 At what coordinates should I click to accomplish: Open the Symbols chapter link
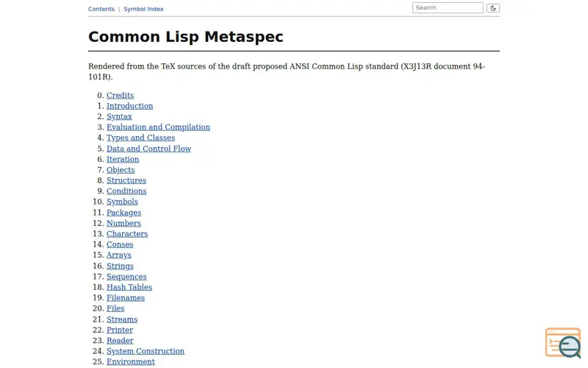pos(122,202)
